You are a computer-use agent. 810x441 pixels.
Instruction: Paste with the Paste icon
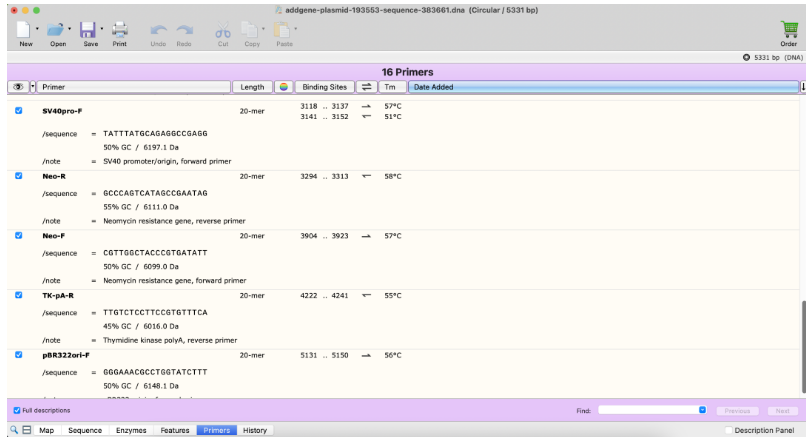[282, 30]
